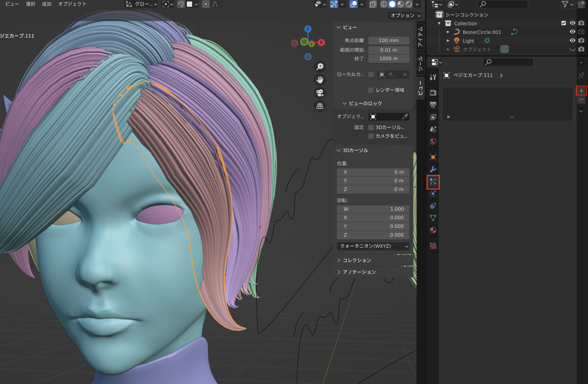Image resolution: width=588 pixels, height=384 pixels.
Task: Select rendered shading mode
Action: pyautogui.click(x=409, y=4)
